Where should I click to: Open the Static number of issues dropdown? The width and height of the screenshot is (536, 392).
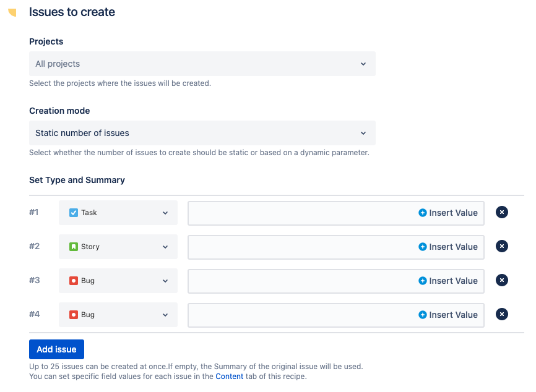tap(202, 133)
